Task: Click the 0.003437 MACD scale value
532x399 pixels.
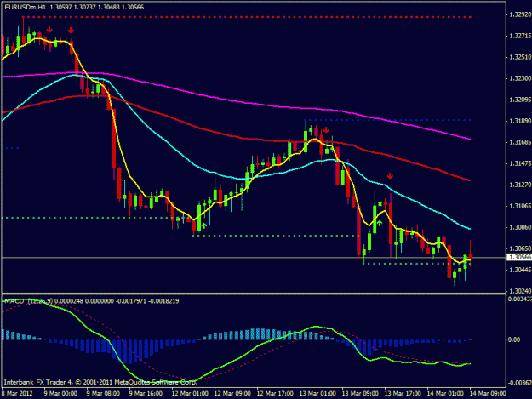Action: pyautogui.click(x=520, y=299)
